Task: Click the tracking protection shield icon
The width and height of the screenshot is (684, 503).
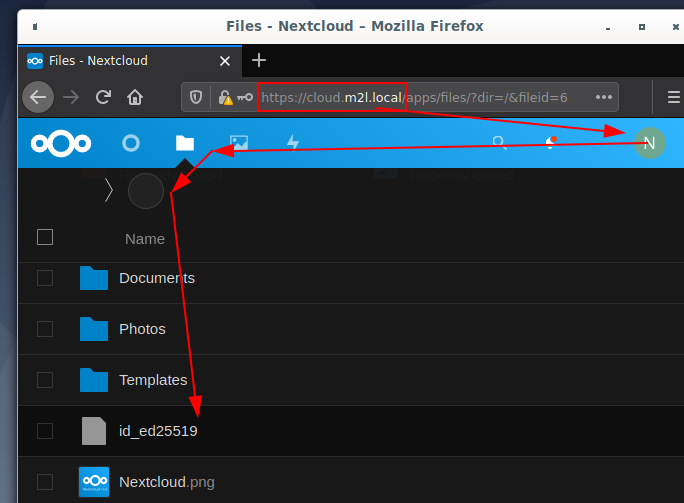Action: [x=196, y=97]
